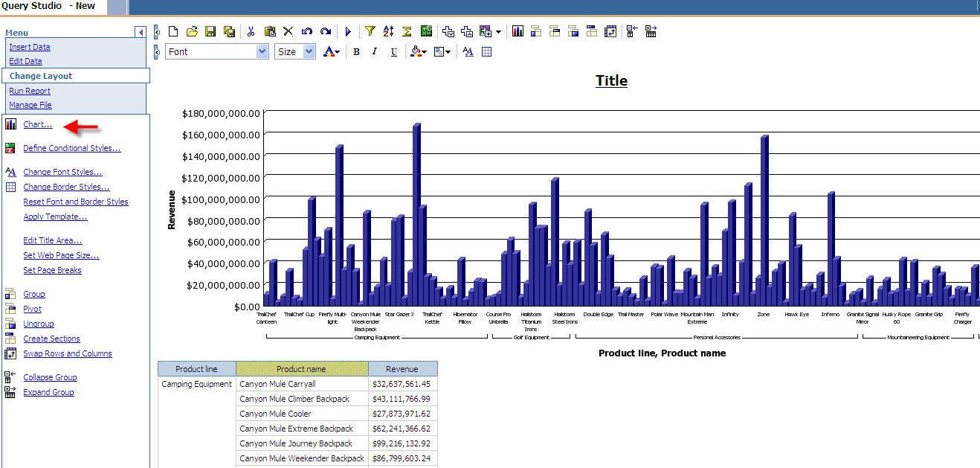Image resolution: width=980 pixels, height=468 pixels.
Task: Toggle Italic formatting
Action: point(374,51)
